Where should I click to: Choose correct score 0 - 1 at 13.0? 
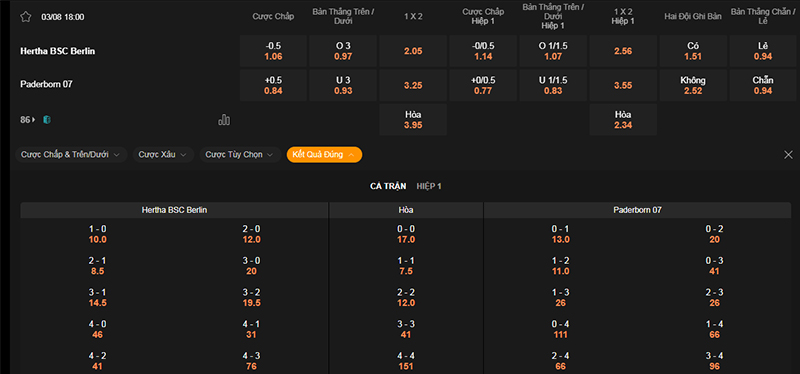[560, 234]
